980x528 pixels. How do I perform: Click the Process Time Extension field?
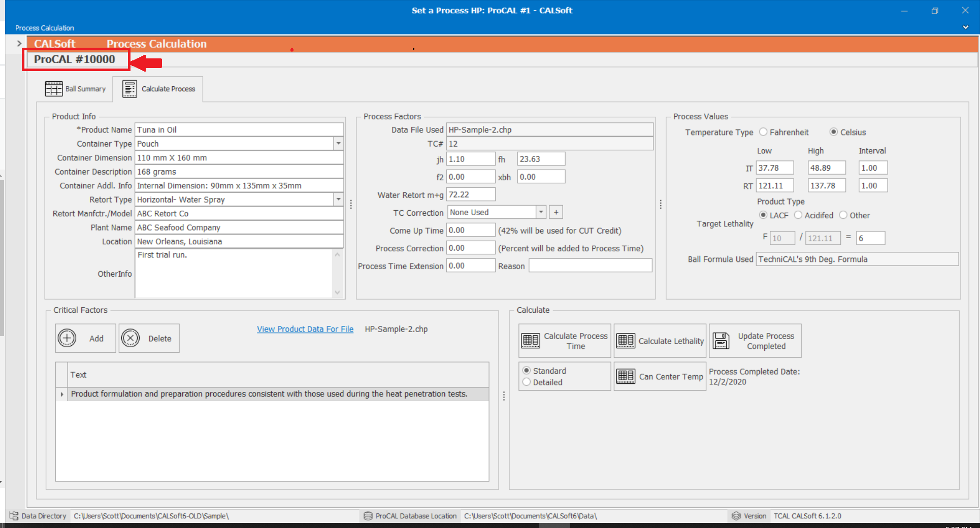click(x=471, y=266)
